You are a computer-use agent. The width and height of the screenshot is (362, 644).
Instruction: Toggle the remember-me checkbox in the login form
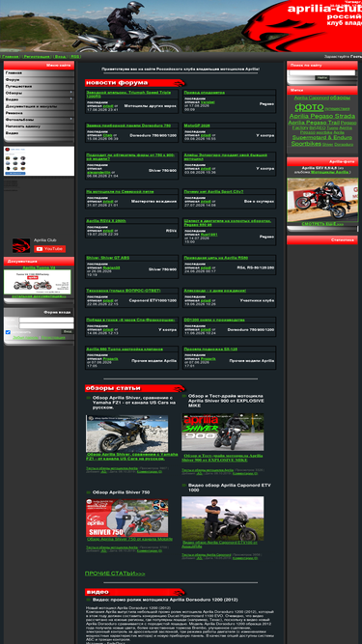pos(8,332)
